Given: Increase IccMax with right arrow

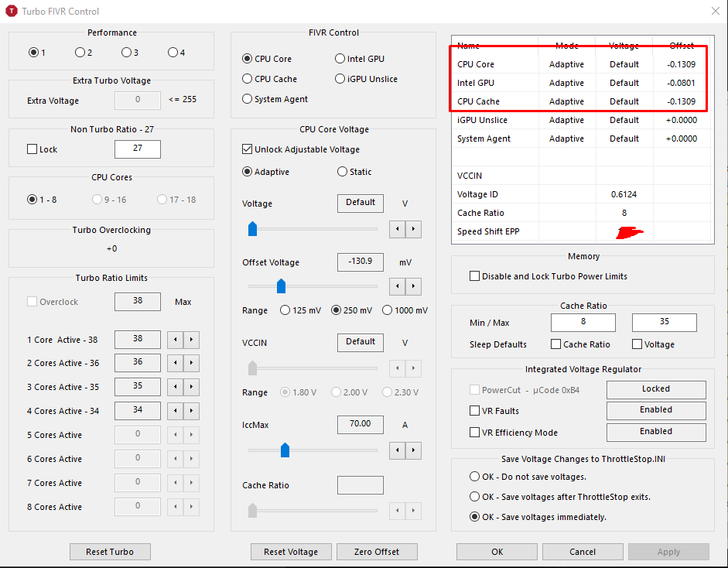Looking at the screenshot, I should coord(413,450).
